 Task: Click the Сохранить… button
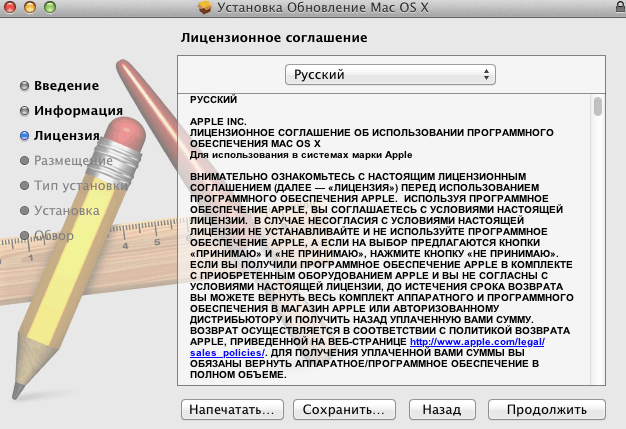tap(344, 409)
